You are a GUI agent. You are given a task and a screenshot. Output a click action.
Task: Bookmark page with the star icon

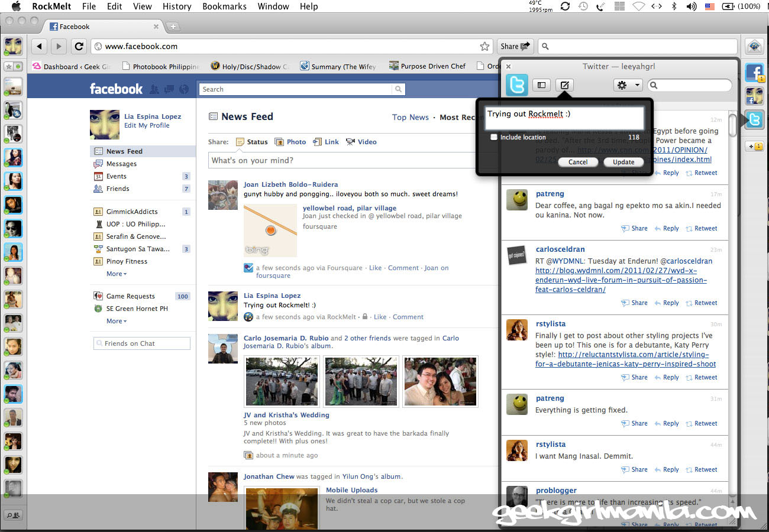484,46
